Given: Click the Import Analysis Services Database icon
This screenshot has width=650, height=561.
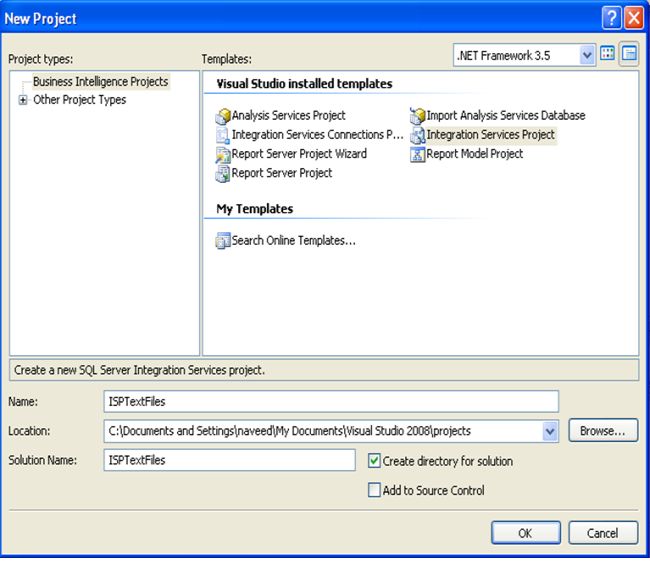Looking at the screenshot, I should click(417, 116).
